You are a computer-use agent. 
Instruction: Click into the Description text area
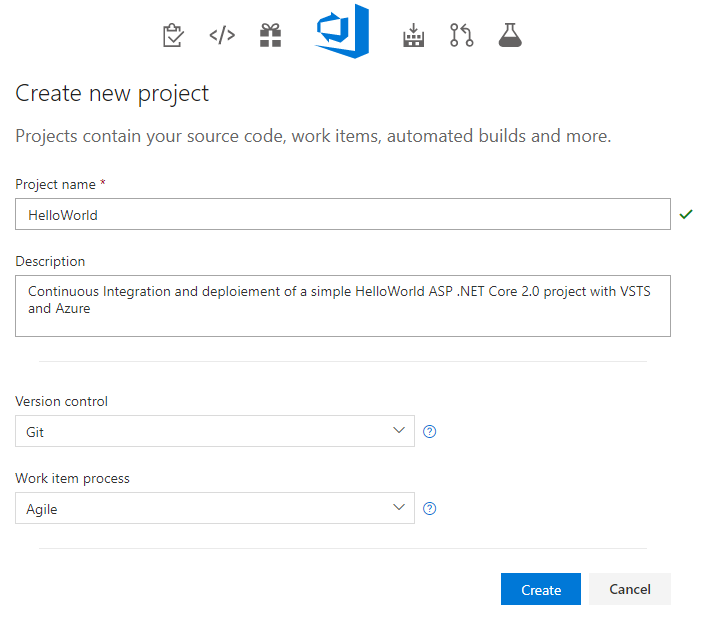coord(343,306)
